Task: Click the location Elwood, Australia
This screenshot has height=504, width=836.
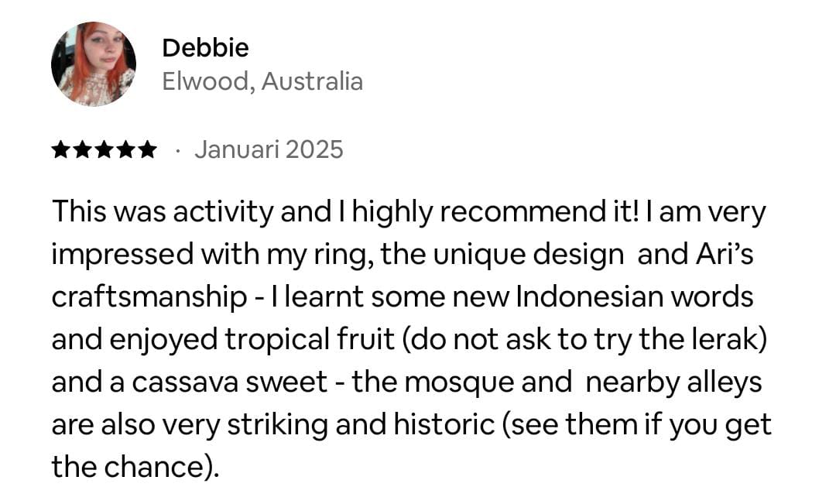Action: 262,81
